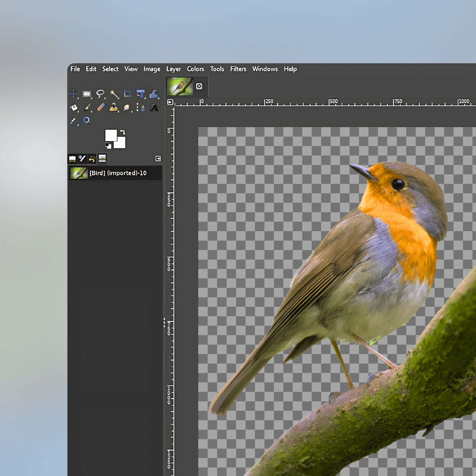Open the dockable tab configuration menu
This screenshot has height=476, width=476.
tap(158, 159)
